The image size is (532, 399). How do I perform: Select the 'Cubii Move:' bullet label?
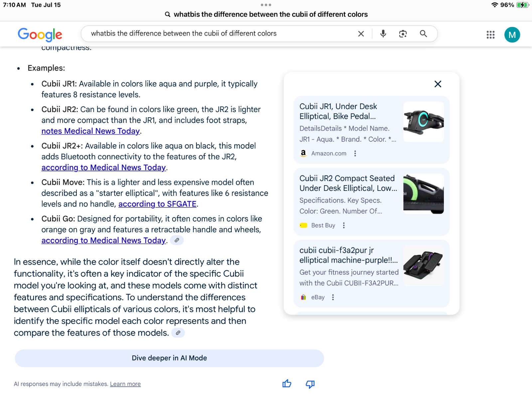(63, 182)
